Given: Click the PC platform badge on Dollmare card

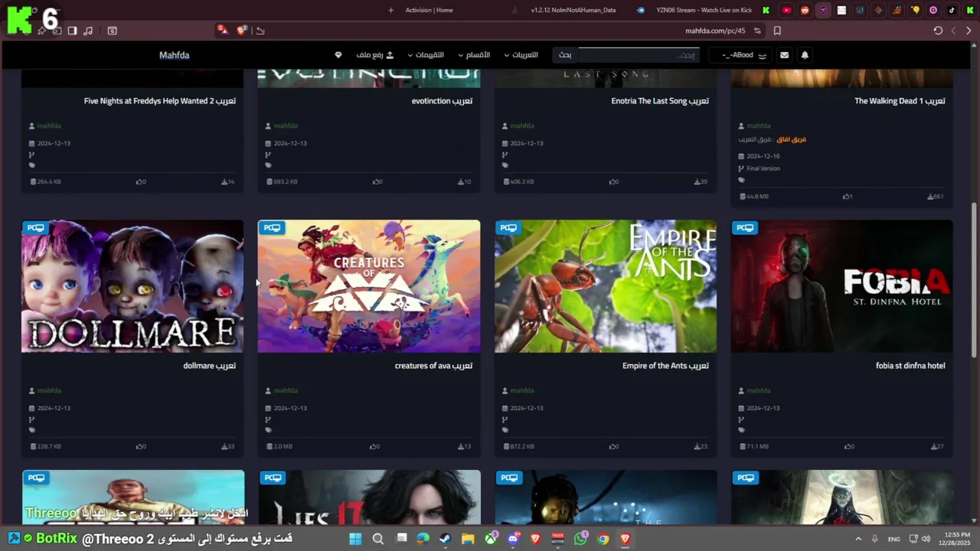Looking at the screenshot, I should 36,227.
